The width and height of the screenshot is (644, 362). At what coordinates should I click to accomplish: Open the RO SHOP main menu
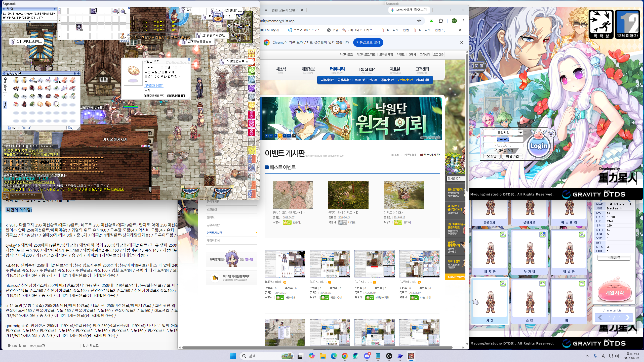[367, 69]
